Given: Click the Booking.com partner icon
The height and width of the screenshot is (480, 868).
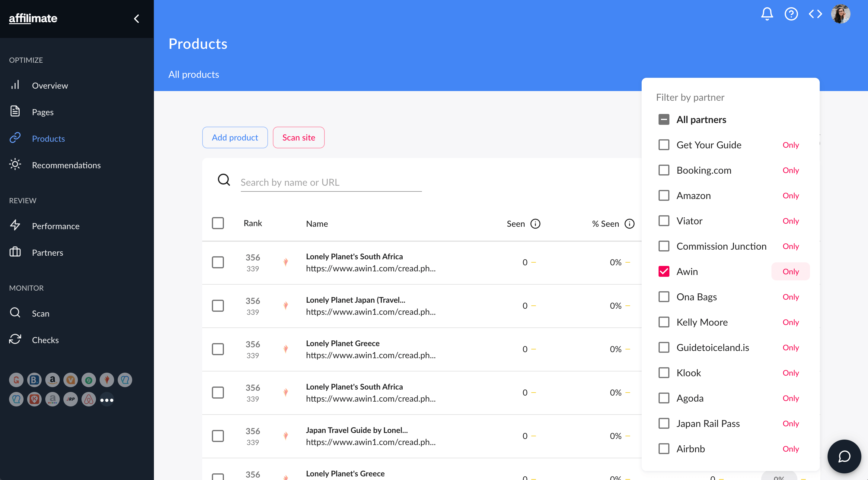Looking at the screenshot, I should pyautogui.click(x=34, y=380).
